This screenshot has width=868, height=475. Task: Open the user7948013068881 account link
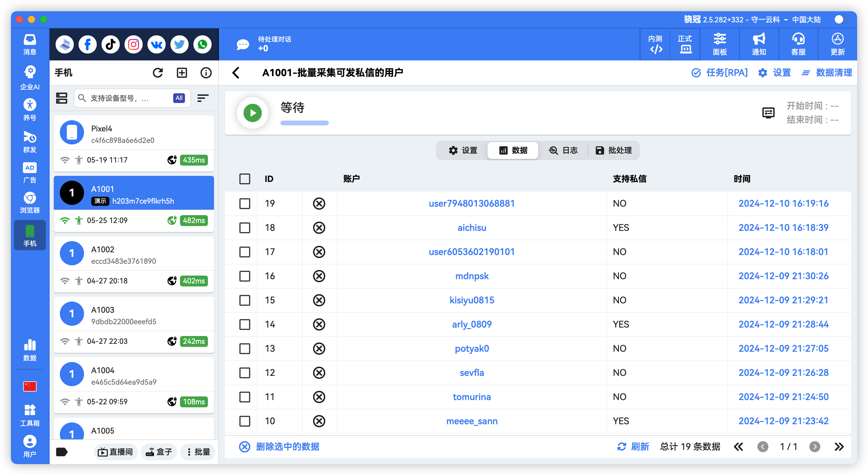(x=471, y=203)
